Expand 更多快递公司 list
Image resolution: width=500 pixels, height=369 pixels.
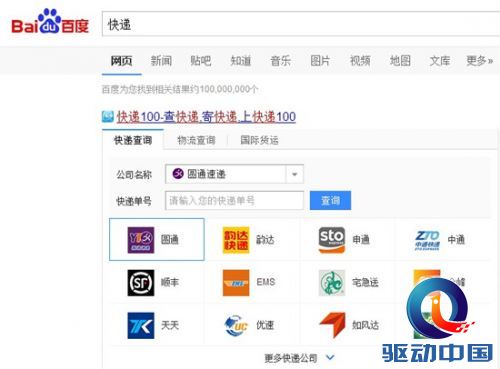coord(299,358)
